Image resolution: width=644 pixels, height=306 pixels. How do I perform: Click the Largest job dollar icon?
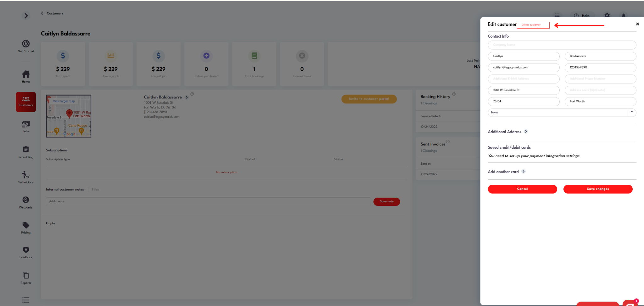tap(159, 56)
